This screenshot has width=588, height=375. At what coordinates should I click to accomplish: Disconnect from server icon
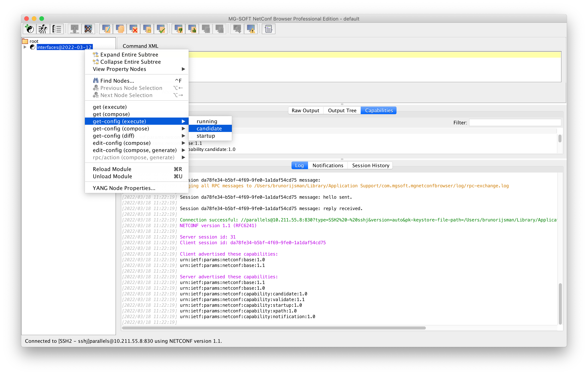point(88,29)
